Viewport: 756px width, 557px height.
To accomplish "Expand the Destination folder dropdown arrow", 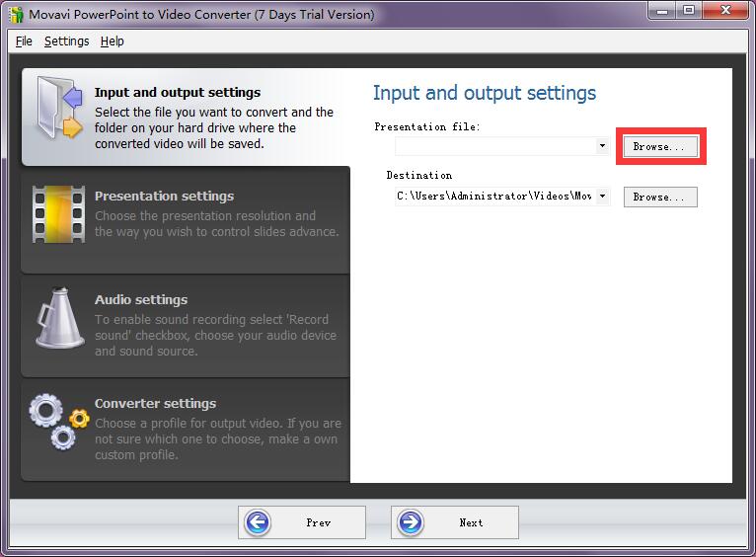I will pyautogui.click(x=602, y=196).
